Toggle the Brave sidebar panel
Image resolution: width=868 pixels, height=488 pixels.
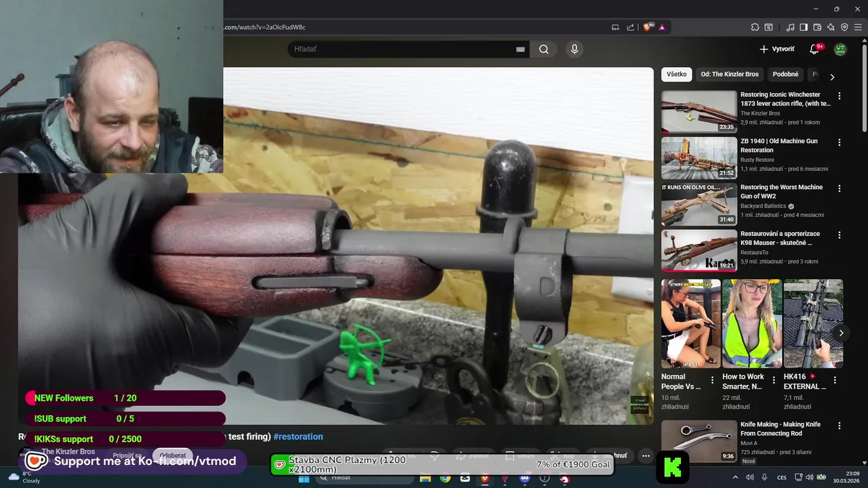click(804, 27)
